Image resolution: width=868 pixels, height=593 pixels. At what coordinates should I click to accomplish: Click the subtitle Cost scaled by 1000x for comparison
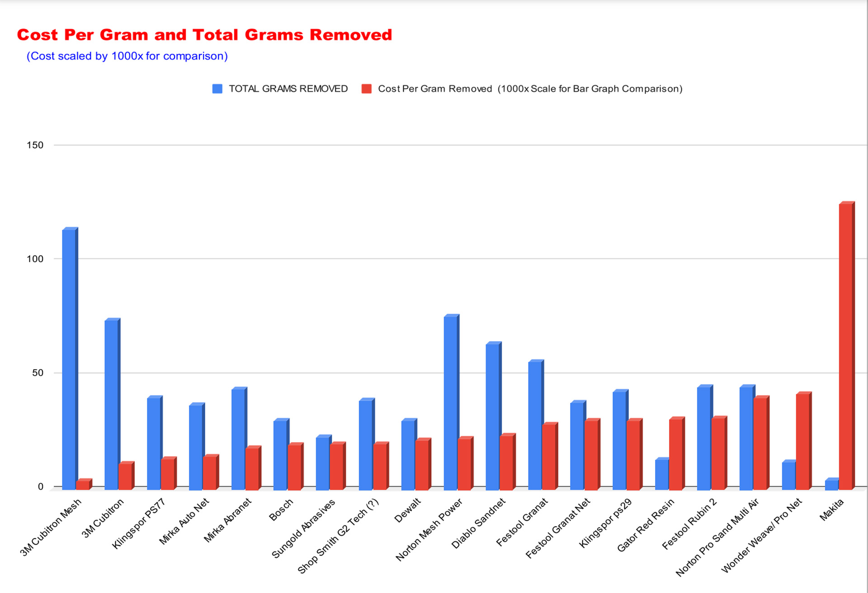(127, 56)
